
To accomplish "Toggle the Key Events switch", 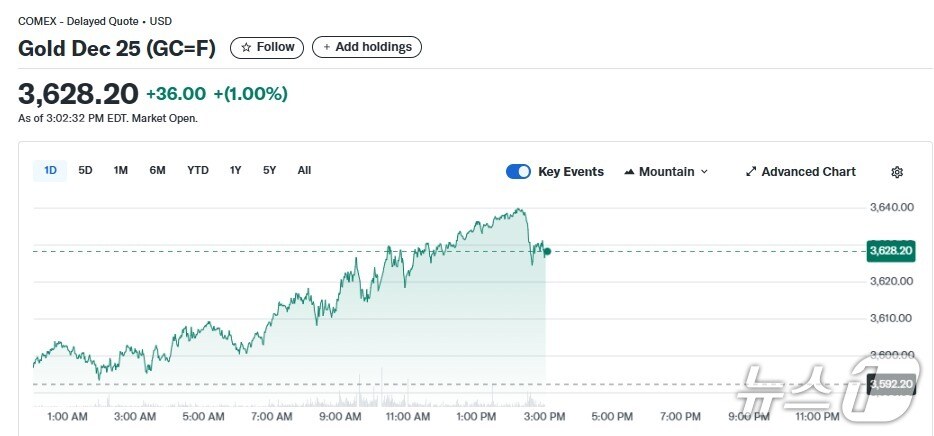I will (x=518, y=172).
